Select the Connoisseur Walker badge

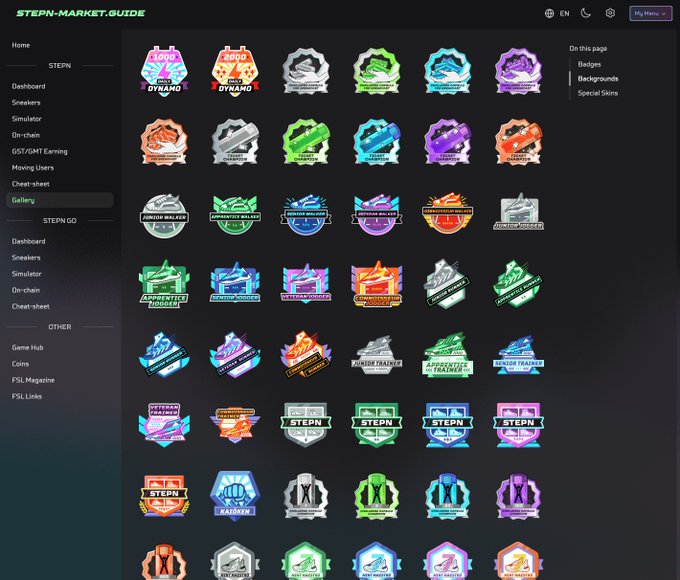click(x=448, y=213)
